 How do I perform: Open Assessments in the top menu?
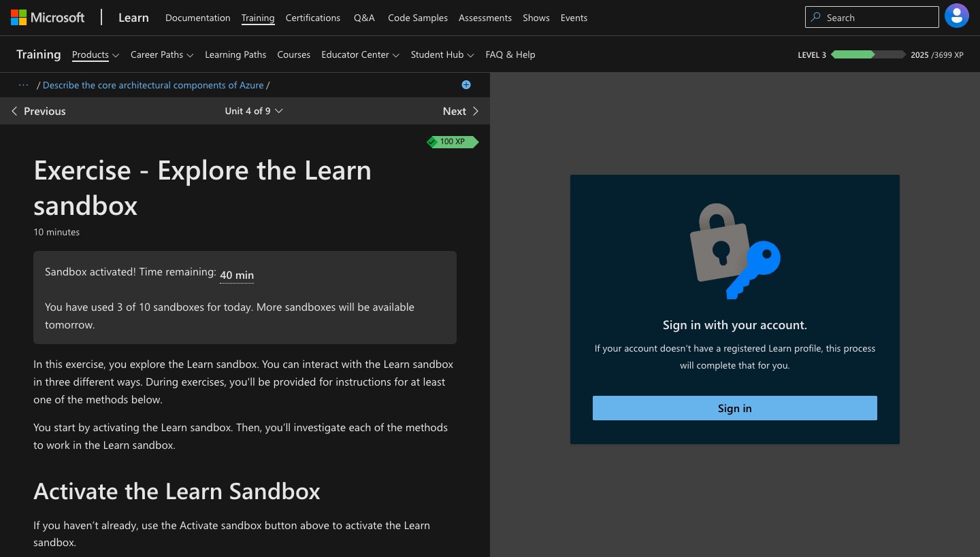point(485,18)
